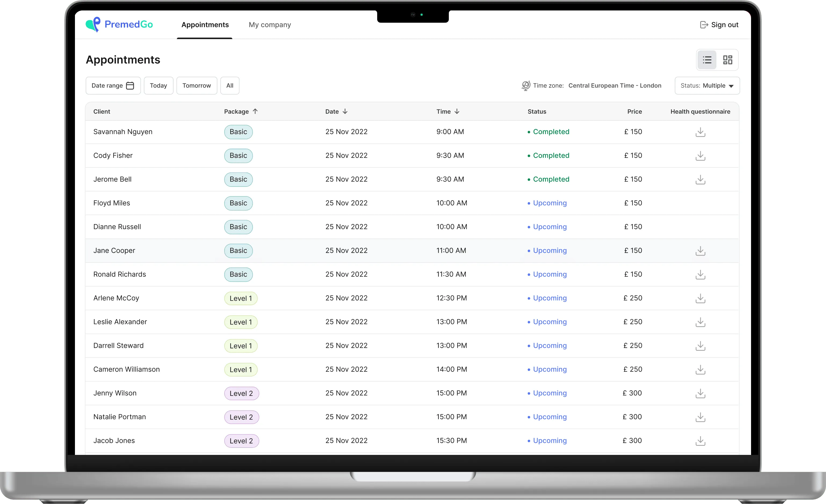826x504 pixels.
Task: Switch to grid view
Action: pos(727,60)
